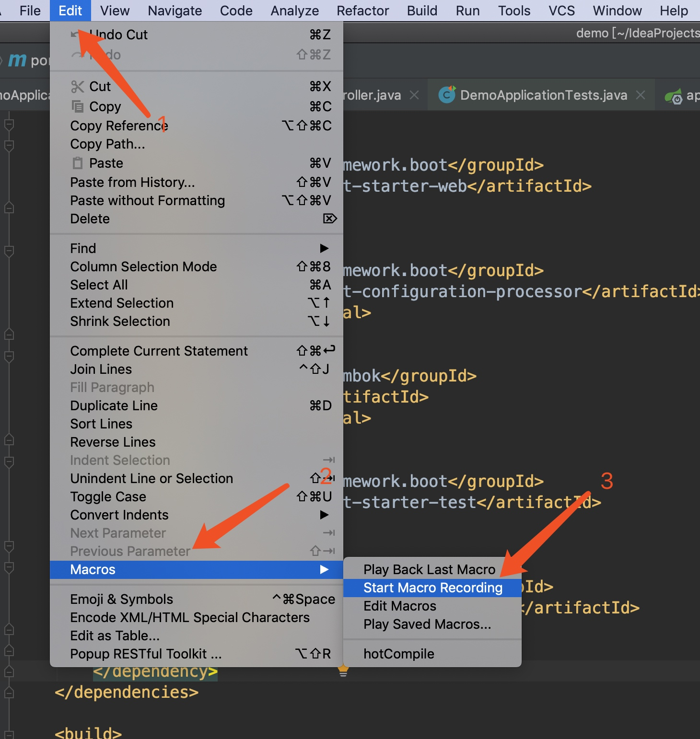Click the yellow intention lightbulb icon

[343, 670]
